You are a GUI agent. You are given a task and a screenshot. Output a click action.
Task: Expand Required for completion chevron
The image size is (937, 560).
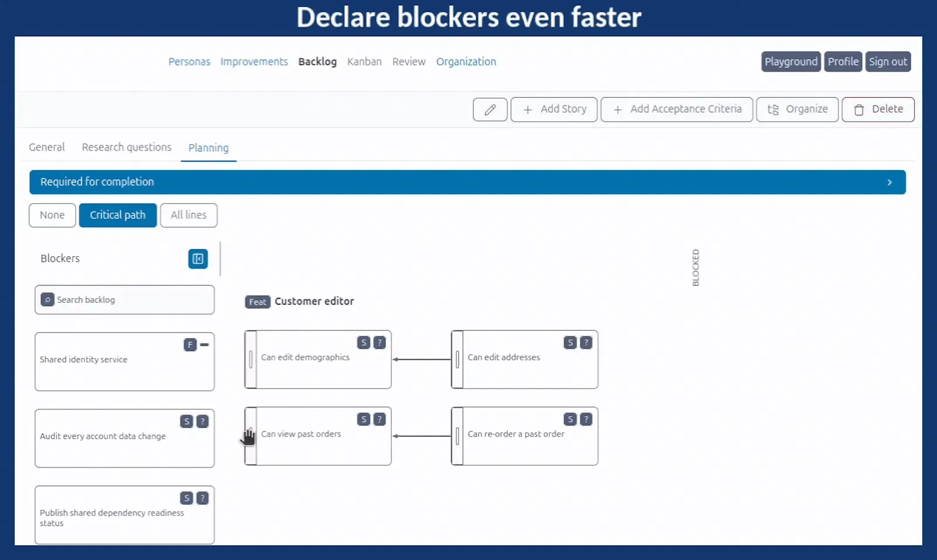[890, 183]
